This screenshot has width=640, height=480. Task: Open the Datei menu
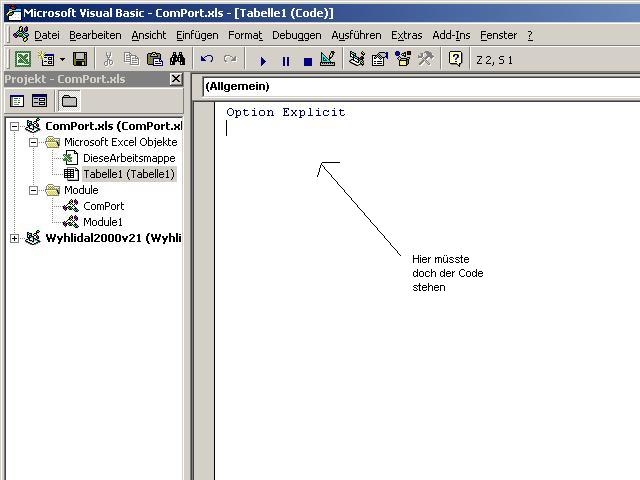47,36
